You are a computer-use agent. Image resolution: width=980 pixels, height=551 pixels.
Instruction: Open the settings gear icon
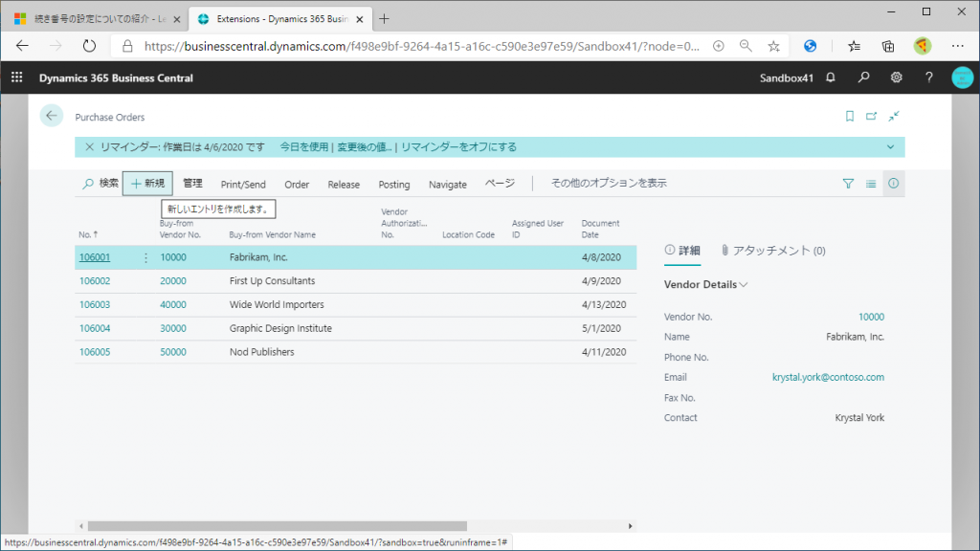tap(896, 77)
